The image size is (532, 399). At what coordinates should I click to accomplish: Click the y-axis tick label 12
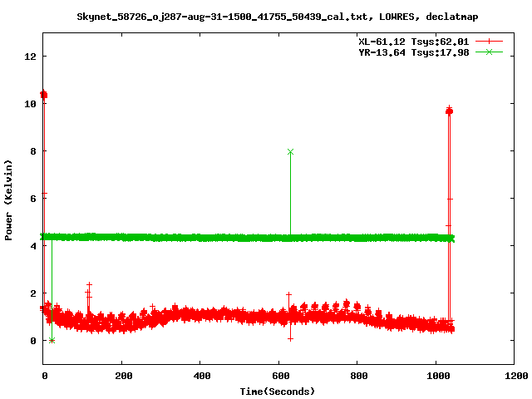tap(30, 57)
